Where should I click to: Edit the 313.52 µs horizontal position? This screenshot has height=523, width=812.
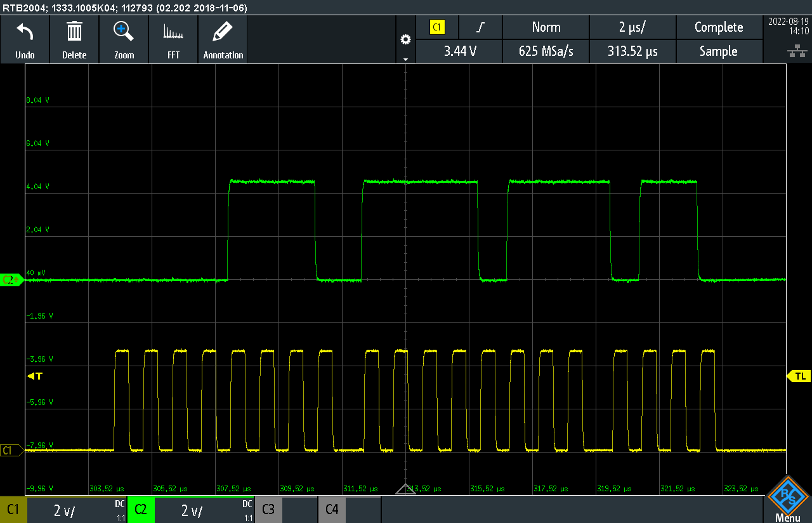(633, 51)
